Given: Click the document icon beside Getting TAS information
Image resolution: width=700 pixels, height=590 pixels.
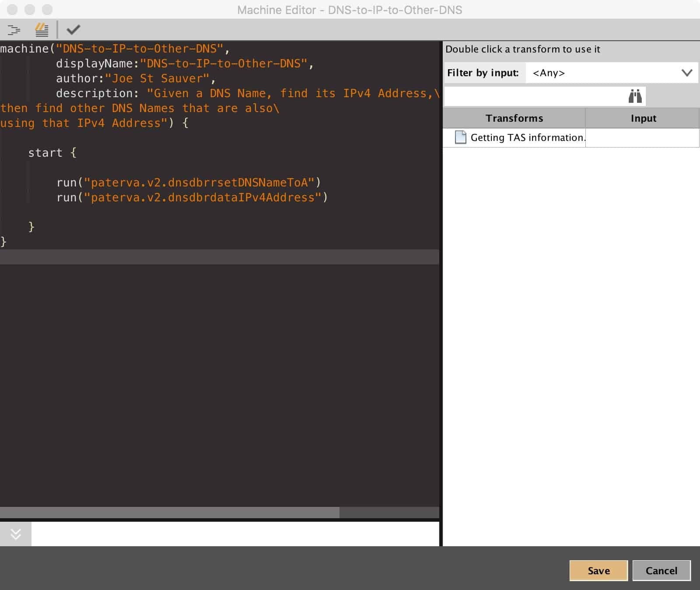Looking at the screenshot, I should click(460, 137).
